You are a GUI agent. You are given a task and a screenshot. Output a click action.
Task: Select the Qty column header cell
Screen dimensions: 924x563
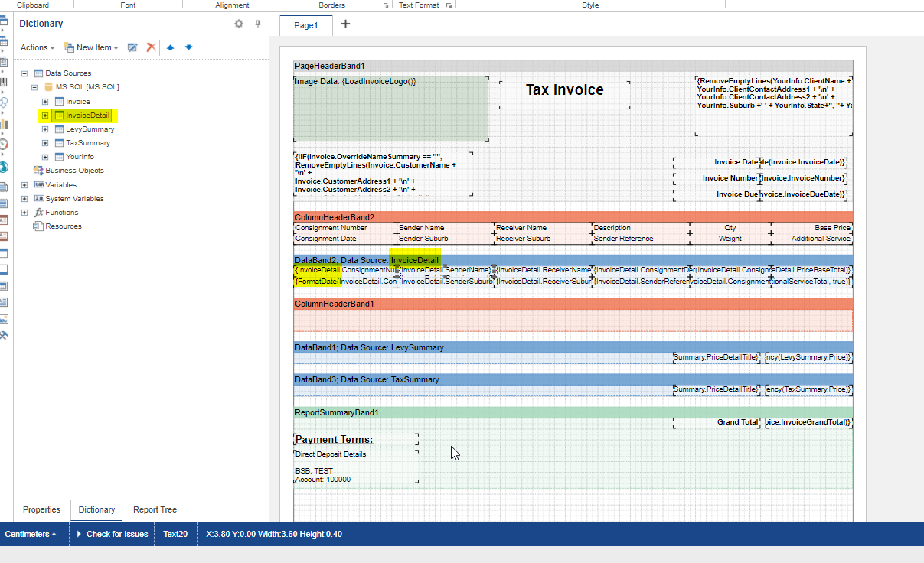[x=730, y=228]
